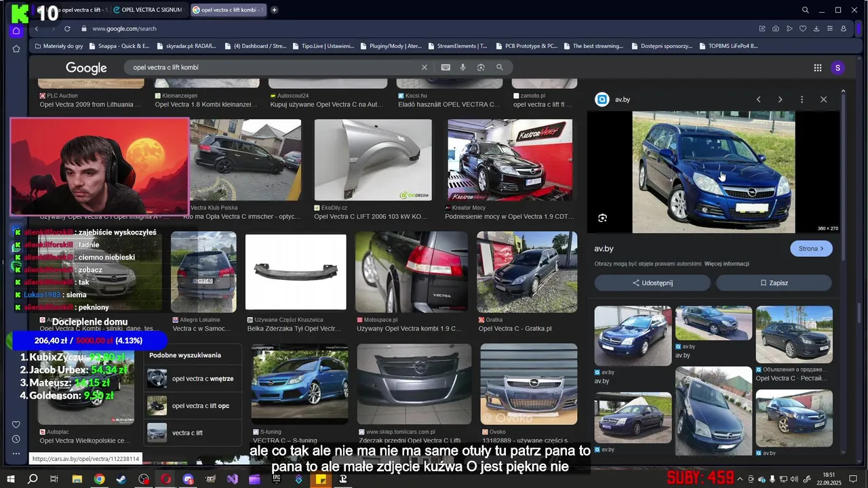Open new tab with plus button
The width and height of the screenshot is (868, 488).
pyautogui.click(x=274, y=10)
